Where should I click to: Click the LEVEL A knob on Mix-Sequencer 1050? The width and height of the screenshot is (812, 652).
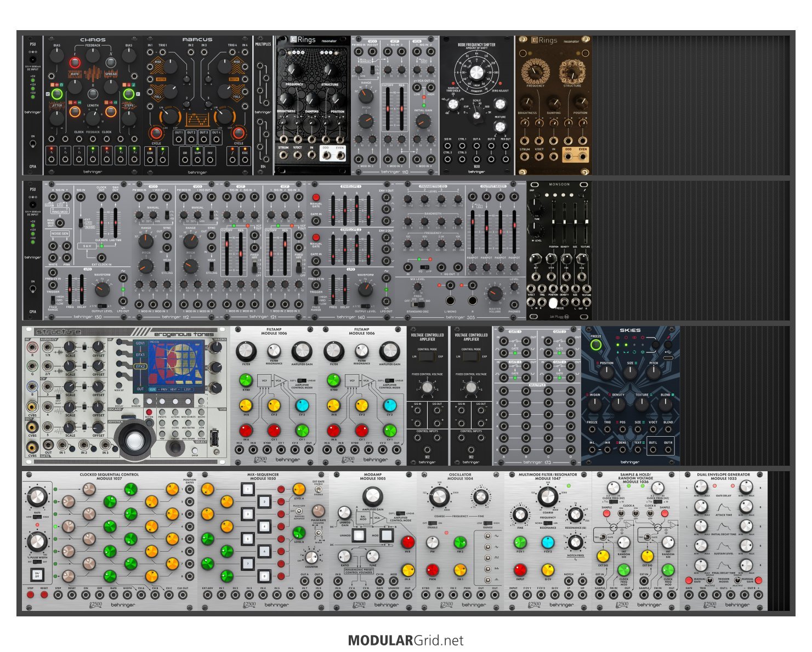[299, 489]
